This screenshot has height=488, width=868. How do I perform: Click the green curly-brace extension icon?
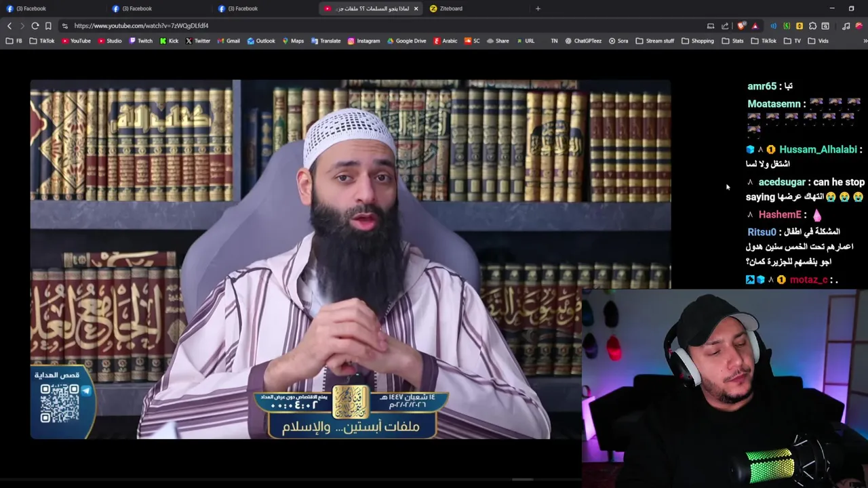click(x=787, y=26)
